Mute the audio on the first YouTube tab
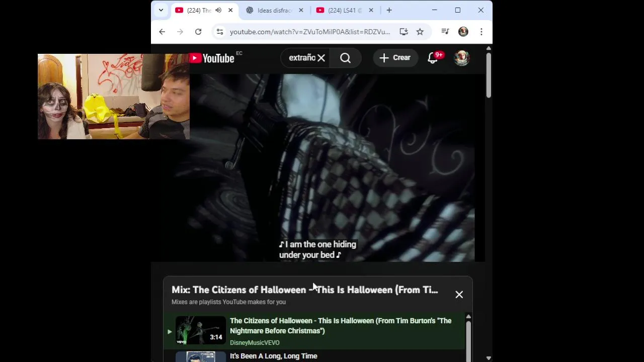644x362 pixels. coord(218,10)
